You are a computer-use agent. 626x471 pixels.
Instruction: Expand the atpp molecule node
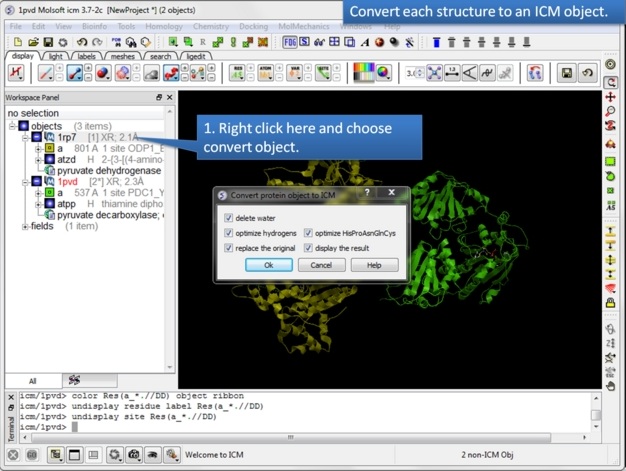click(x=38, y=203)
